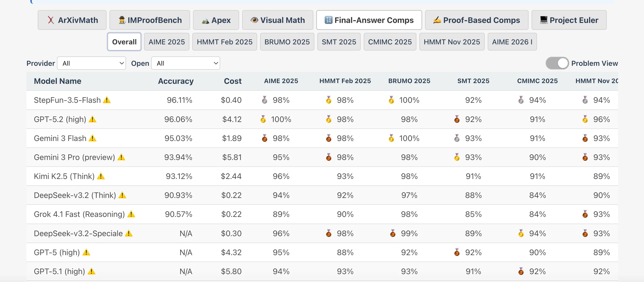
Task: Toggle the Problem View switch
Action: tap(557, 63)
